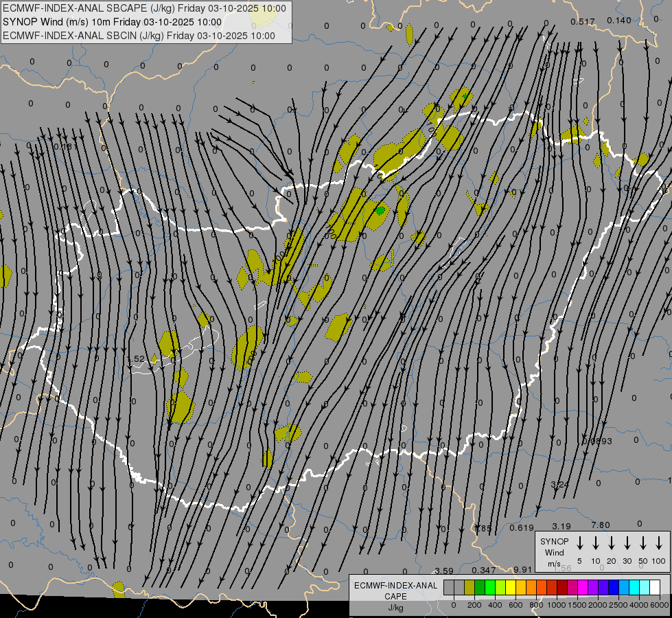
Task: Select the 7.80 data value on map
Action: (x=600, y=525)
